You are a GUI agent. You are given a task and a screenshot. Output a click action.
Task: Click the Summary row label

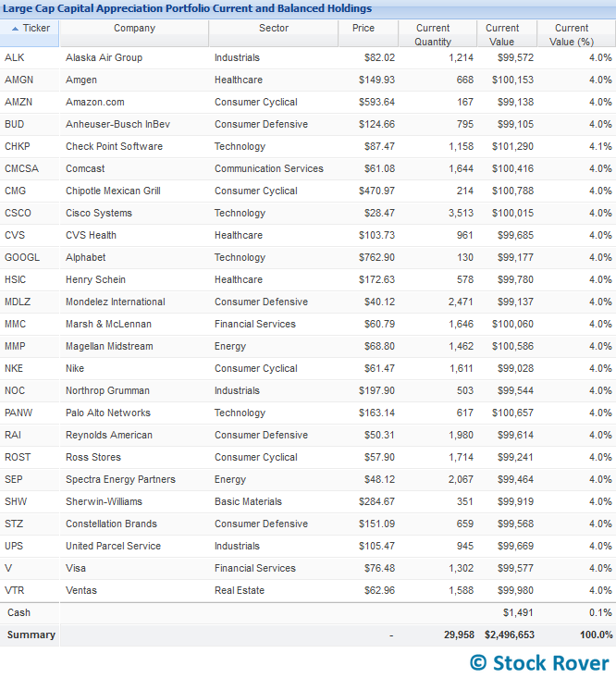[x=31, y=635]
